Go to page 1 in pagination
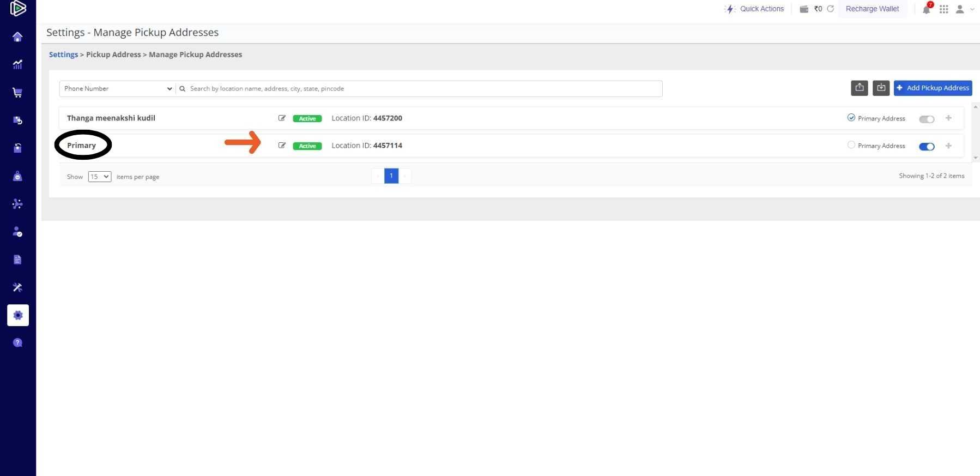Image resolution: width=980 pixels, height=476 pixels. click(x=391, y=176)
